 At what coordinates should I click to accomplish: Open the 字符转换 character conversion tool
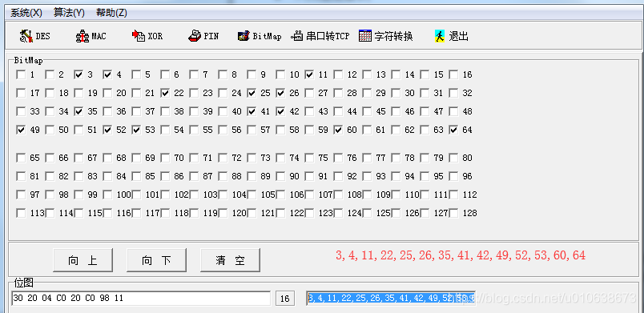click(x=385, y=36)
